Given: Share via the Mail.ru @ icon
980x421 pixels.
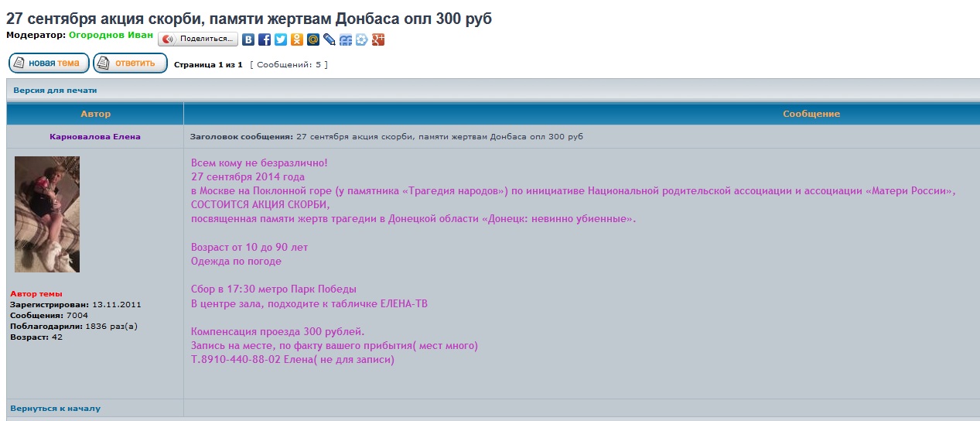Looking at the screenshot, I should click(313, 39).
